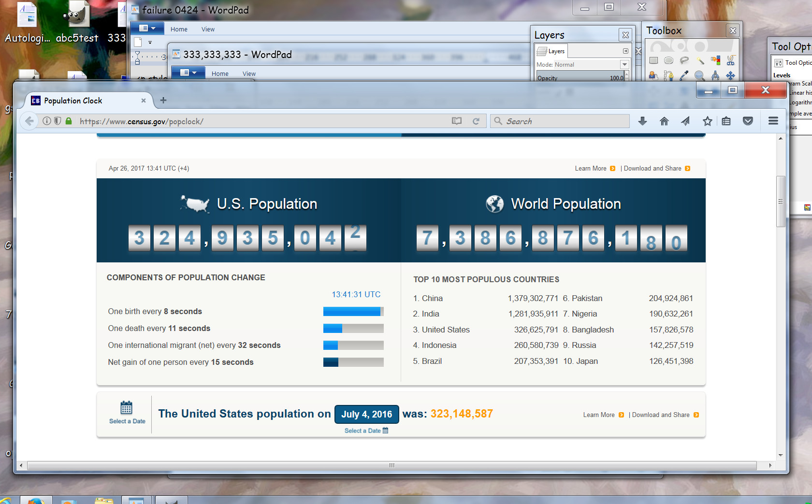Open the July 4, 2016 date selector
Image resolution: width=812 pixels, height=504 pixels.
[366, 414]
